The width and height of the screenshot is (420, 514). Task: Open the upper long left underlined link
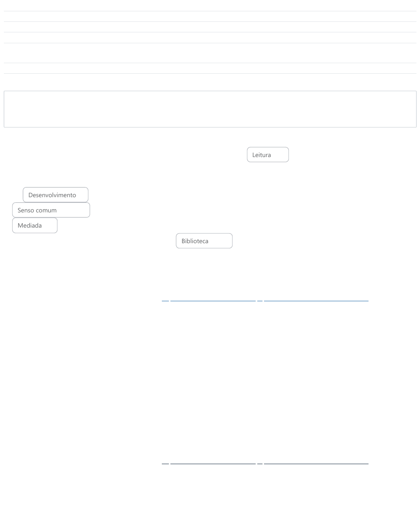click(x=213, y=300)
